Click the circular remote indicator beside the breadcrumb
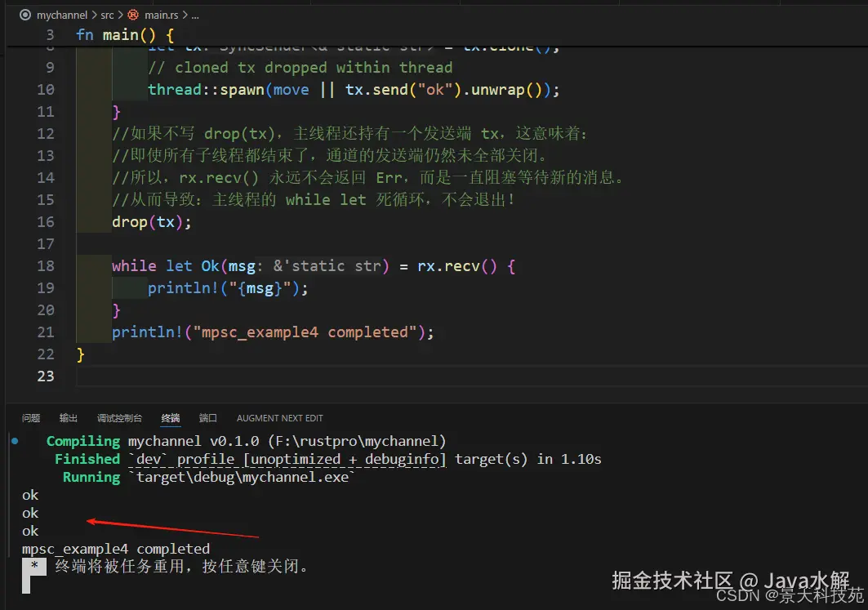Screen dimensions: 868x610 24,15
